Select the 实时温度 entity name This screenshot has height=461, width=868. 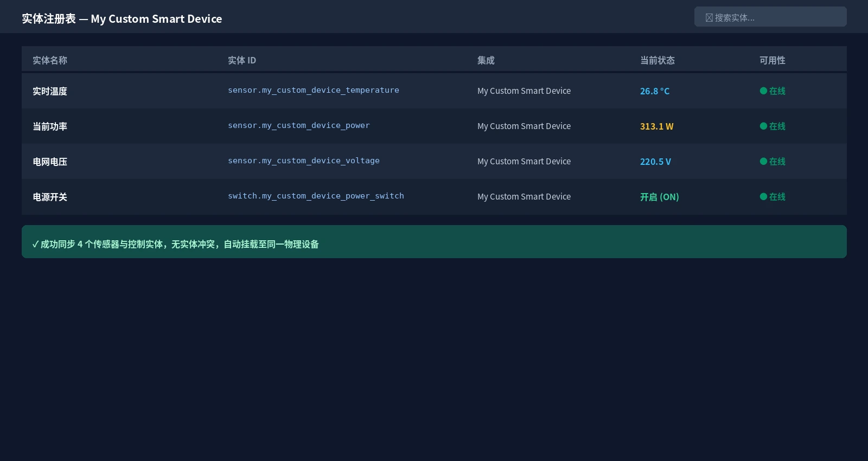click(50, 91)
